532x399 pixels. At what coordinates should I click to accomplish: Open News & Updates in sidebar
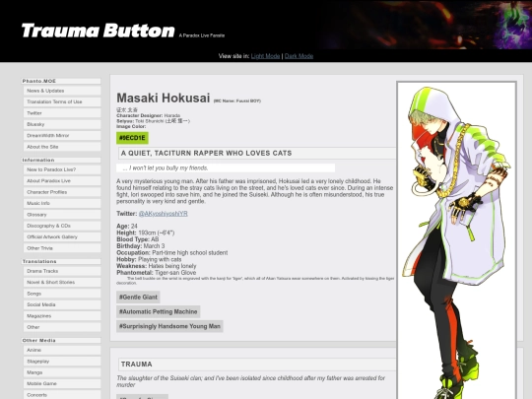coord(62,91)
